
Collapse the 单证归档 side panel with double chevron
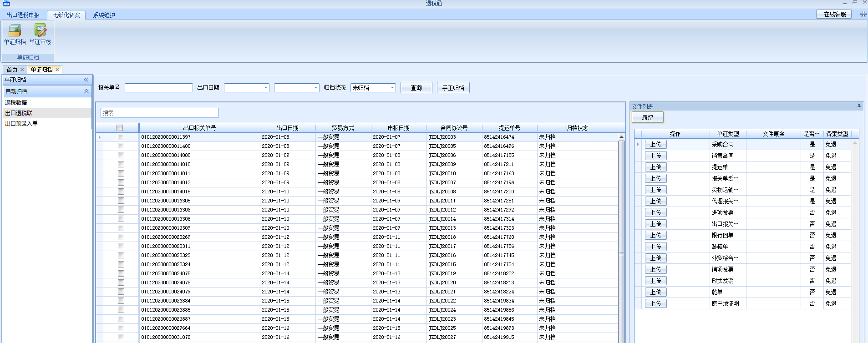point(86,80)
